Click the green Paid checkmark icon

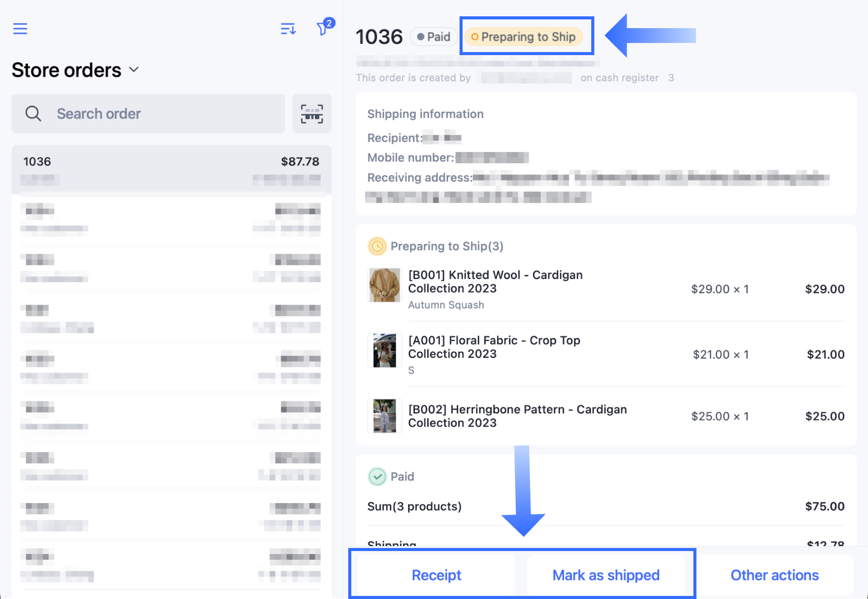377,477
